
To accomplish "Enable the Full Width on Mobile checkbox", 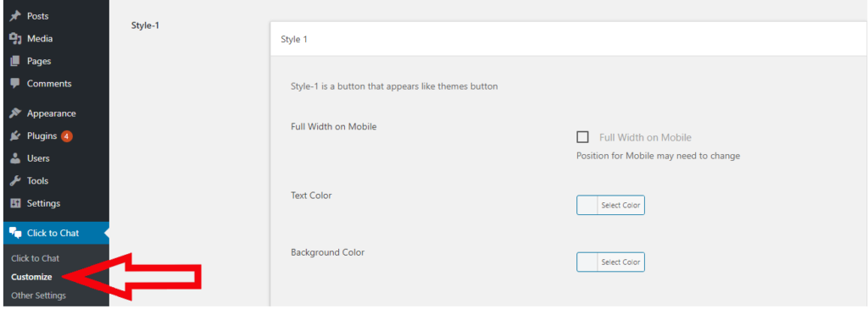I will coord(582,137).
